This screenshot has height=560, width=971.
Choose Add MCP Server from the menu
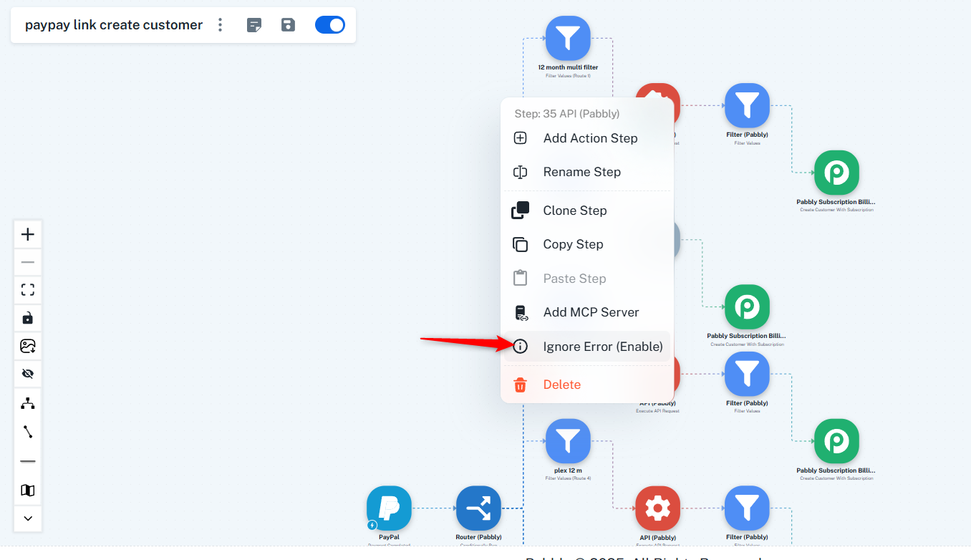coord(587,312)
